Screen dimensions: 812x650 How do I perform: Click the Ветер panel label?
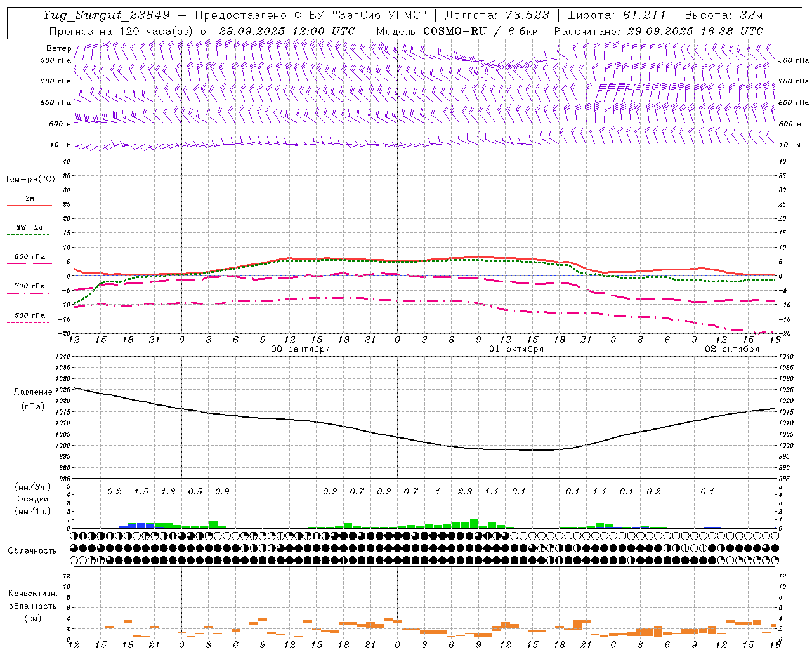click(x=58, y=48)
